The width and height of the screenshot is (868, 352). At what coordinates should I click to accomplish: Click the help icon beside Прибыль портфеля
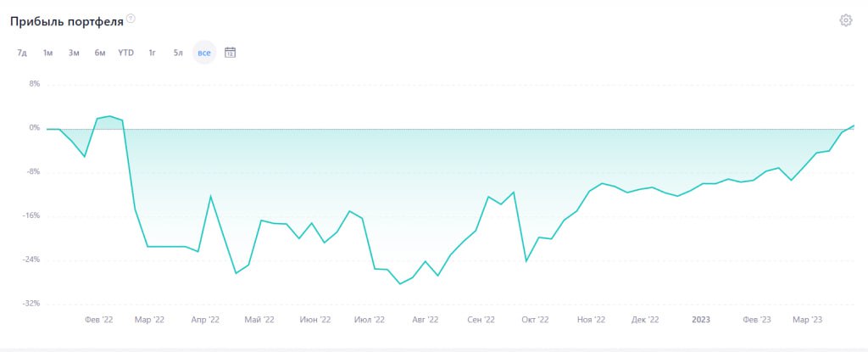(131, 19)
